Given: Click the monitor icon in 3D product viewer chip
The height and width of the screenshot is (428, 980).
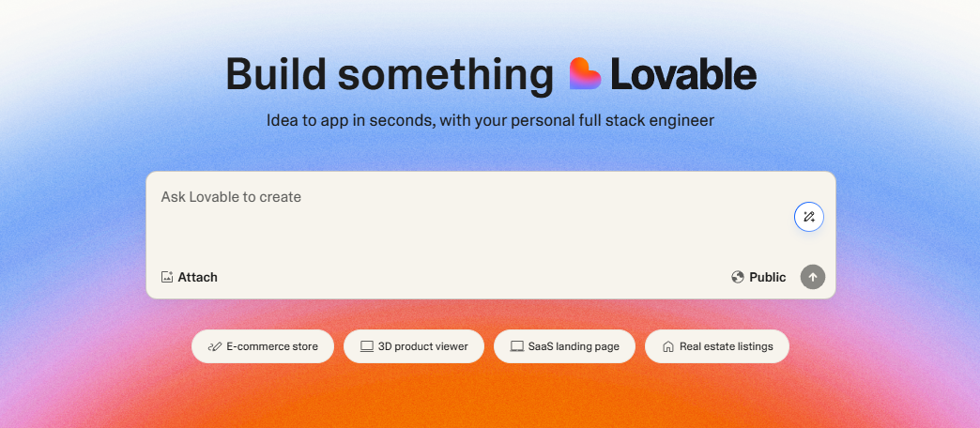Looking at the screenshot, I should pyautogui.click(x=366, y=346).
